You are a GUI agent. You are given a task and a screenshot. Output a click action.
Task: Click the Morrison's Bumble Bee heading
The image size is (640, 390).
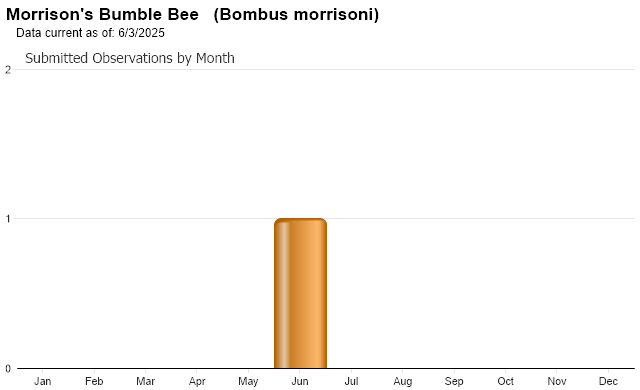point(102,14)
